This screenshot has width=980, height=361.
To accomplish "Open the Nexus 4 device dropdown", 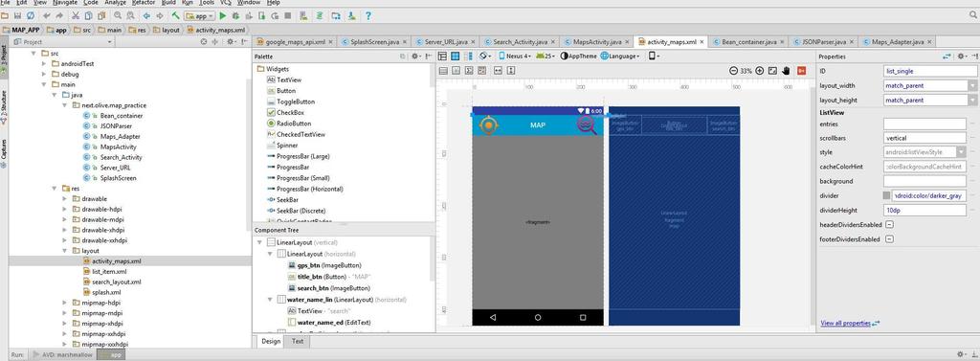I will pyautogui.click(x=516, y=56).
